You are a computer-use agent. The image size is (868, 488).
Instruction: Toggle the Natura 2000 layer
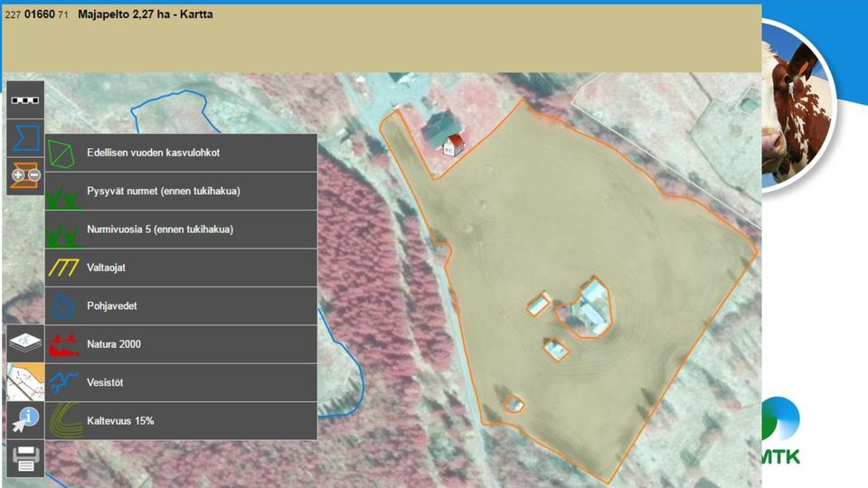pos(181,344)
